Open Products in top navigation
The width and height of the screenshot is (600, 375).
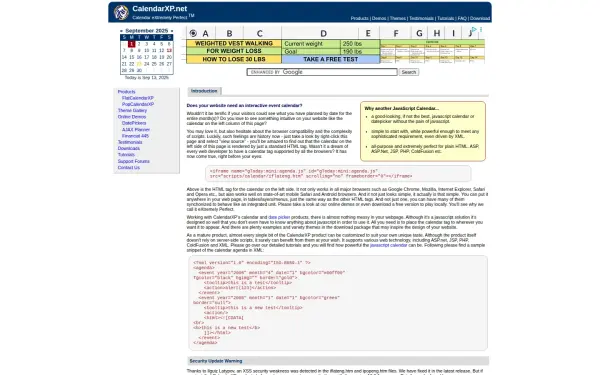click(x=359, y=18)
